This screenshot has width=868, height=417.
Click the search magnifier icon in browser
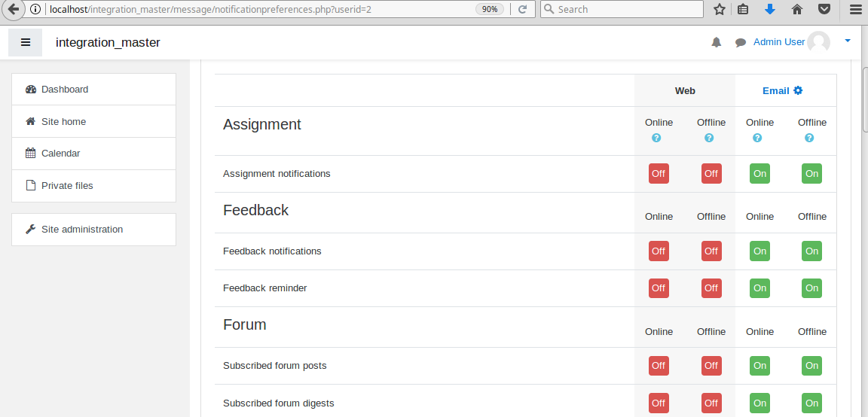pyautogui.click(x=549, y=9)
